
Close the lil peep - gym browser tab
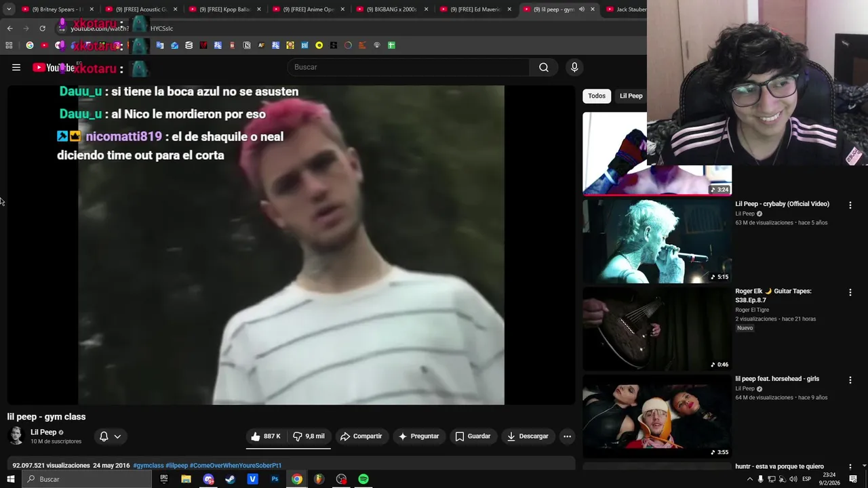(593, 9)
